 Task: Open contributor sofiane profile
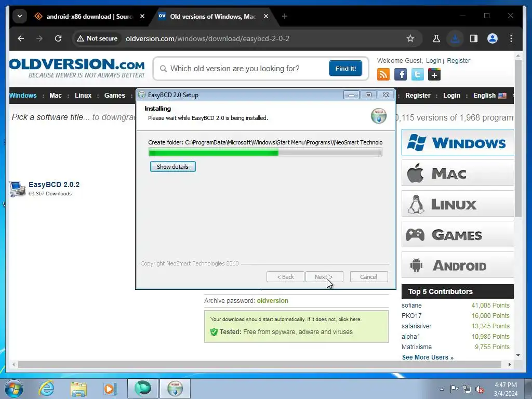tap(411, 305)
